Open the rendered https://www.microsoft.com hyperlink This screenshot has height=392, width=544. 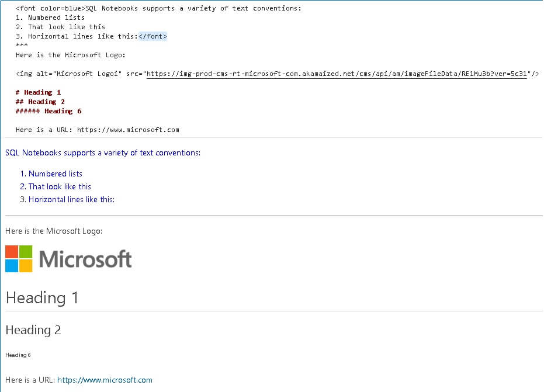(105, 380)
